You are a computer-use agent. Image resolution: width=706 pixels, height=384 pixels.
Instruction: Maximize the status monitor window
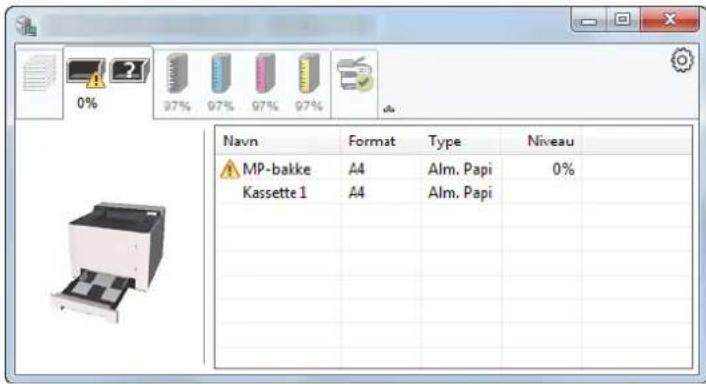point(623,19)
